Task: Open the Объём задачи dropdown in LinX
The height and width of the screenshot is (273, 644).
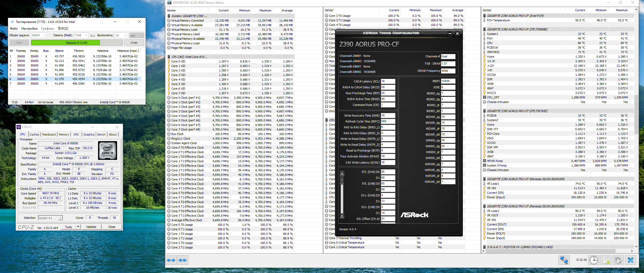Action: coord(45,35)
